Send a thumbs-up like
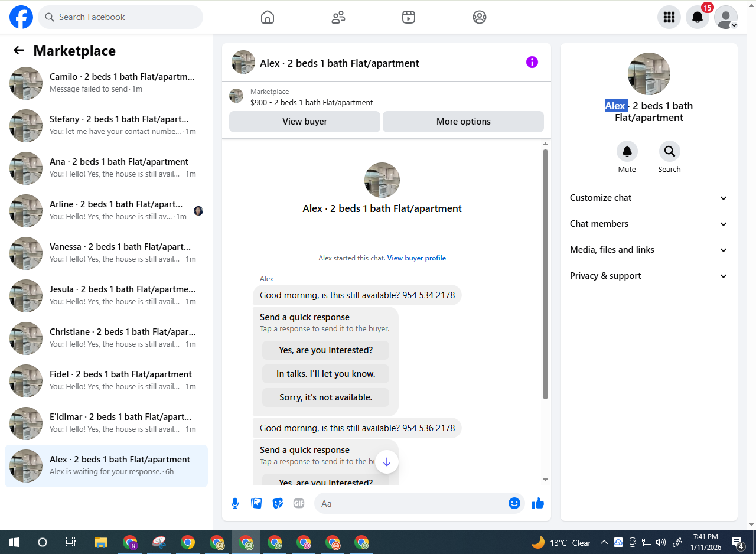The width and height of the screenshot is (756, 554). (537, 503)
